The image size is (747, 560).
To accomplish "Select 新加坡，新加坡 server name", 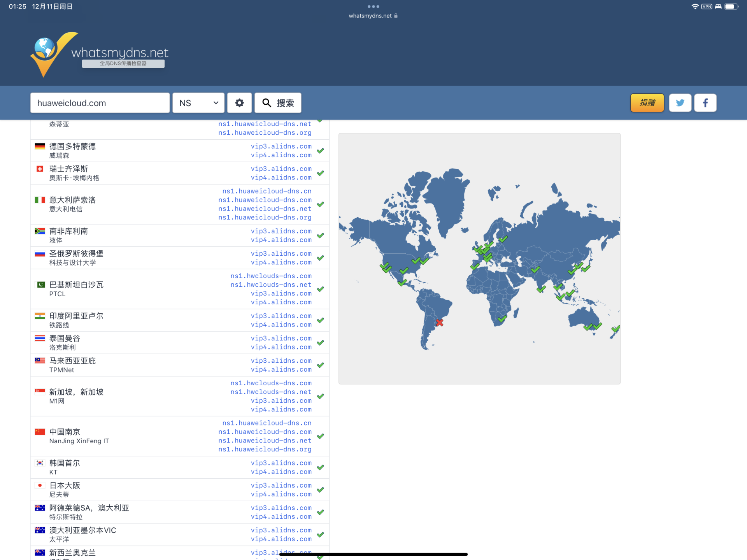I will click(76, 392).
